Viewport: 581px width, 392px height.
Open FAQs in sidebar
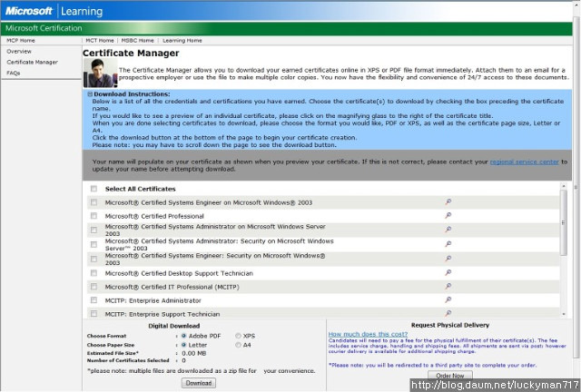click(x=14, y=73)
